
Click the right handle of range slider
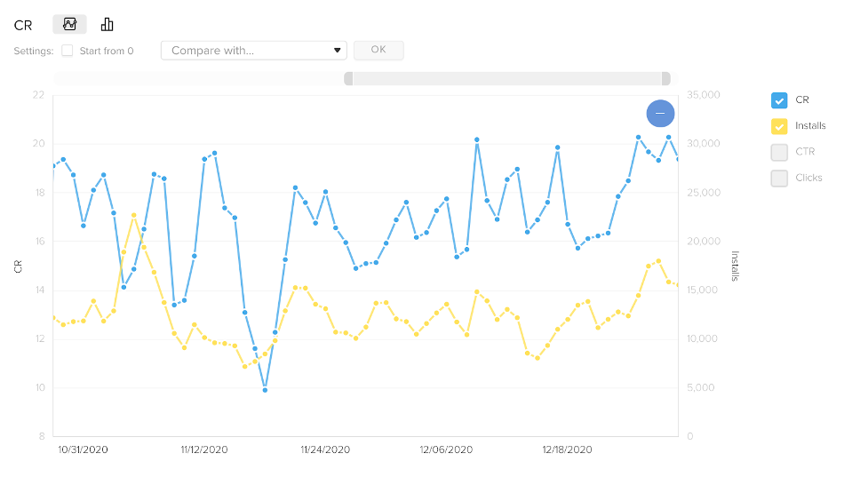point(666,78)
